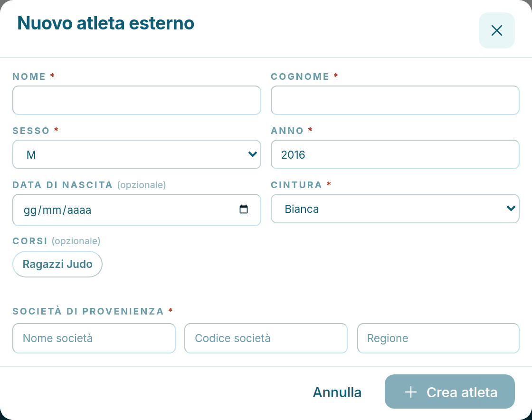Click the Data di nascita date field
Image resolution: width=532 pixels, height=420 pixels.
(137, 210)
